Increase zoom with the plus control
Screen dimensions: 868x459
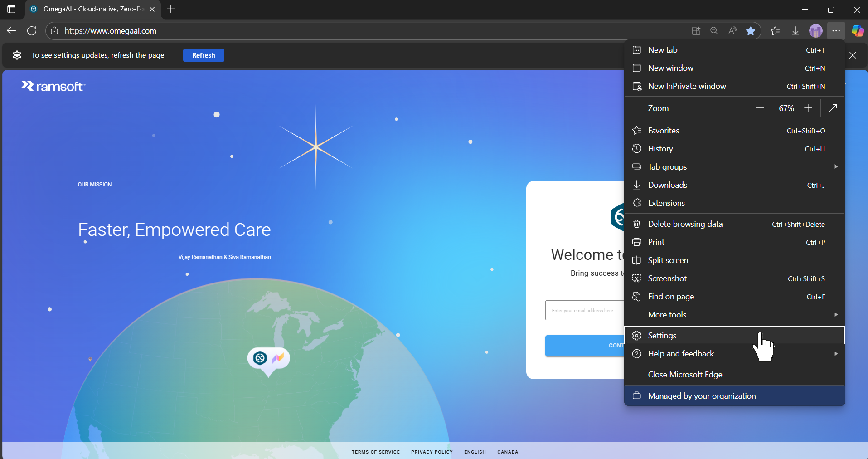tap(809, 108)
